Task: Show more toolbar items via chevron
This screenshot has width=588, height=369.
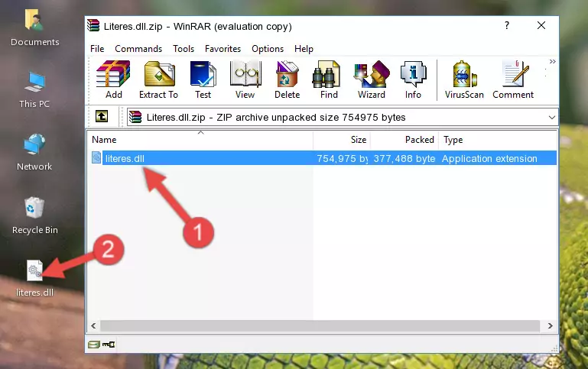Action: click(x=552, y=61)
